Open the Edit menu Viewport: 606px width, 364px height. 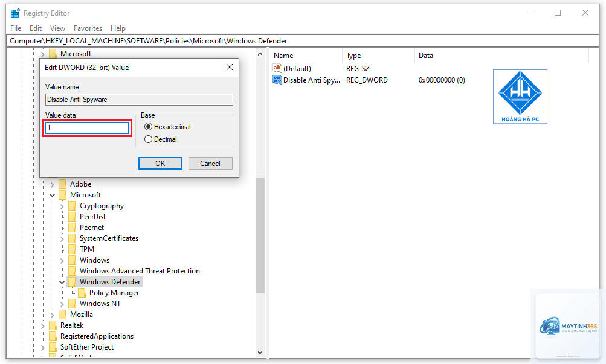pyautogui.click(x=36, y=28)
